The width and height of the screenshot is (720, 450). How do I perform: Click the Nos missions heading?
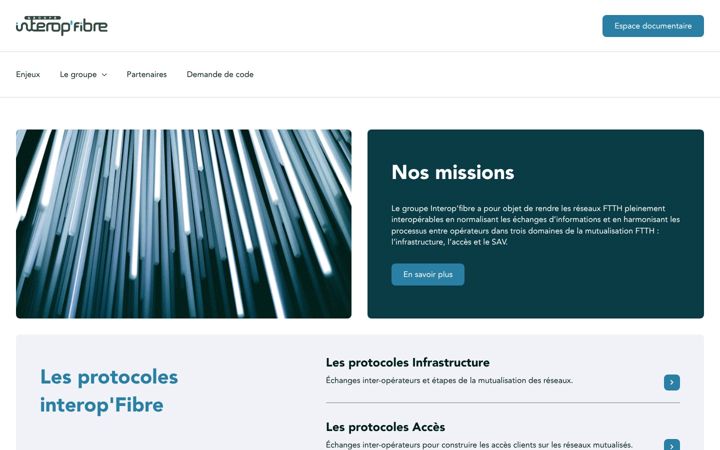453,173
